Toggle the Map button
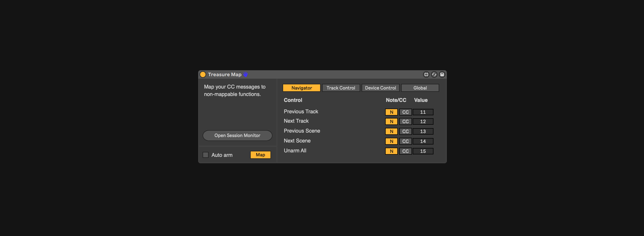Image resolution: width=644 pixels, height=236 pixels. (x=260, y=155)
